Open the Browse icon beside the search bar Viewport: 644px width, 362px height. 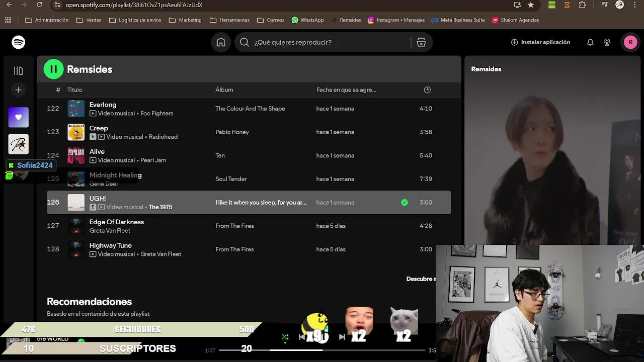421,42
